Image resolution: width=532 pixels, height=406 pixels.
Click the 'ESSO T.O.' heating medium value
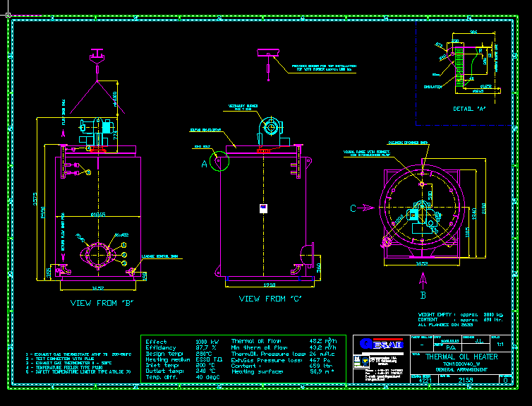tap(209, 359)
